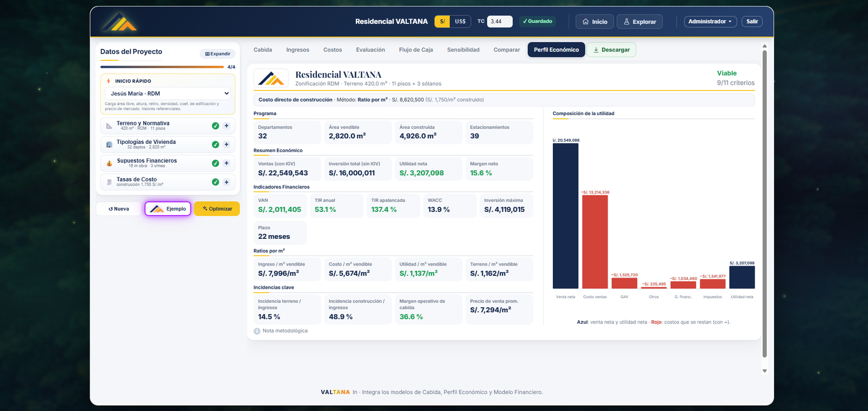
Task: Expand the Tasas de Costo section
Action: [226, 182]
